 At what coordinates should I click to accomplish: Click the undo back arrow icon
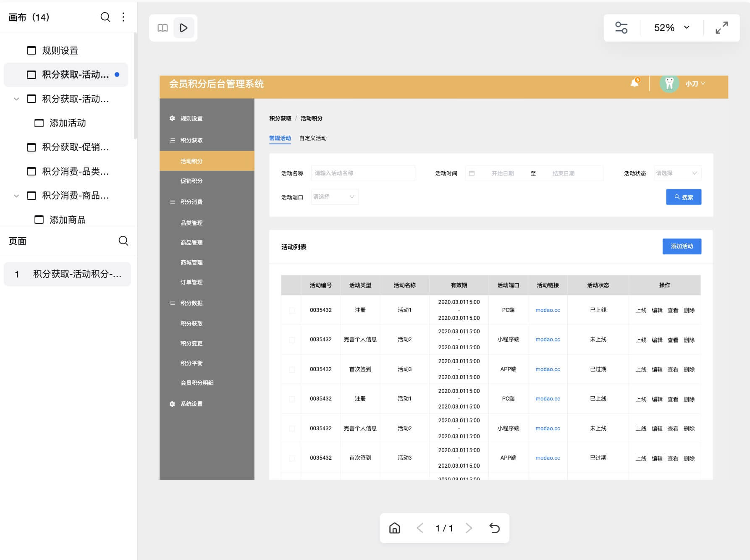click(495, 528)
